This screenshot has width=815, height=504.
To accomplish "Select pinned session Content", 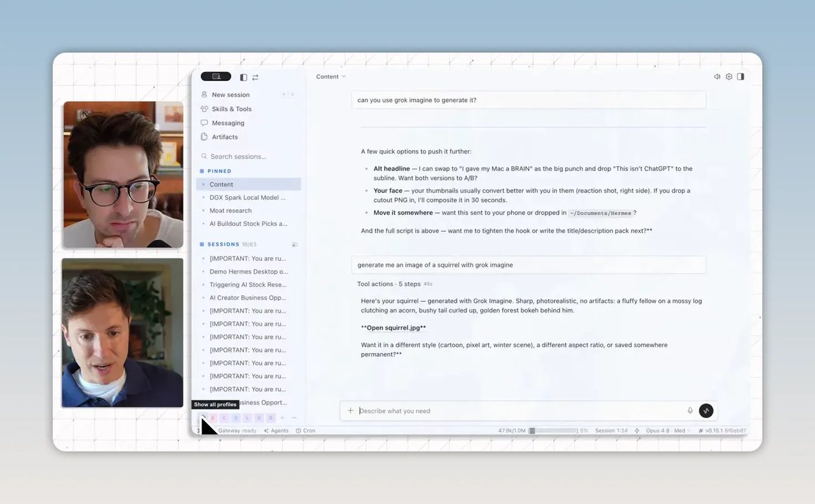I will [x=248, y=185].
